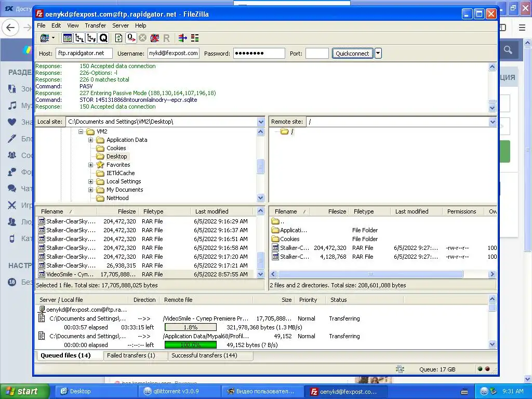532x399 pixels.
Task: Open the Transfer menu
Action: [x=96, y=25]
